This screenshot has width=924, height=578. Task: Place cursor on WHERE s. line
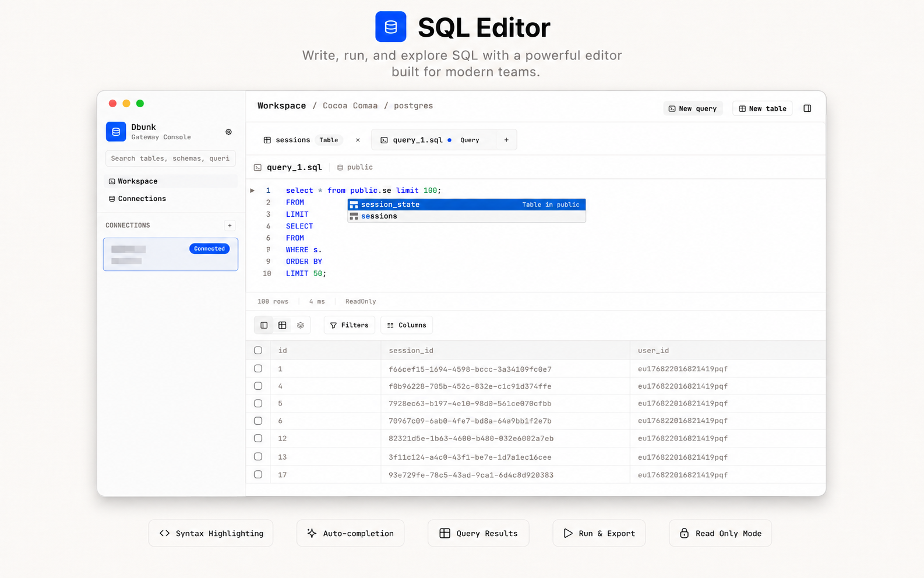pos(304,250)
